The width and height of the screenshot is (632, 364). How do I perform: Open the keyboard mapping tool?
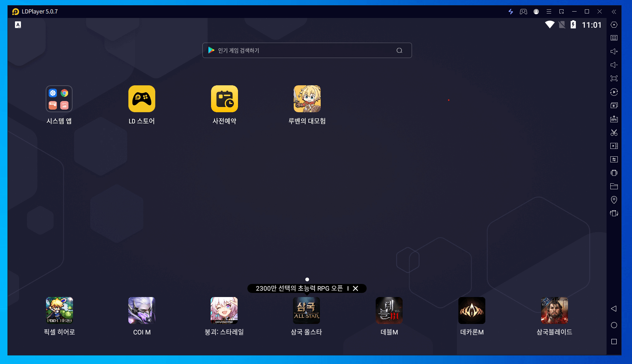pyautogui.click(x=614, y=38)
